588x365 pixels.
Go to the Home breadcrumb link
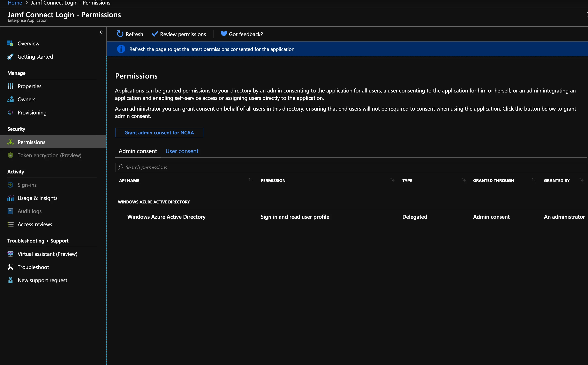[x=15, y=3]
